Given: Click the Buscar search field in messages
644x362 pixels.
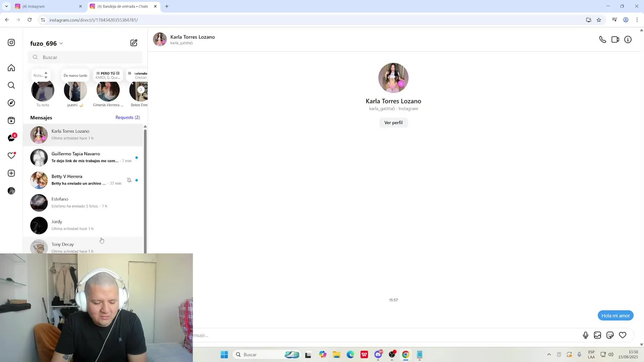Looking at the screenshot, I should [86, 57].
